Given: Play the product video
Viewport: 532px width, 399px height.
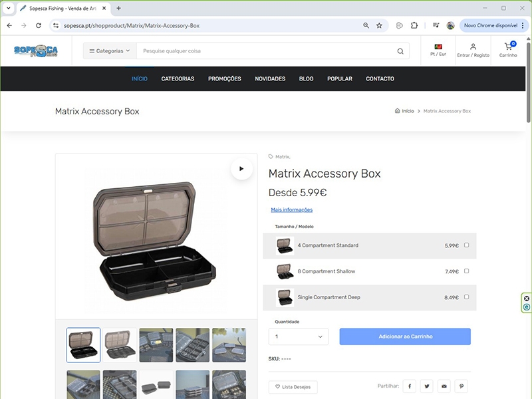Looking at the screenshot, I should click(x=241, y=169).
